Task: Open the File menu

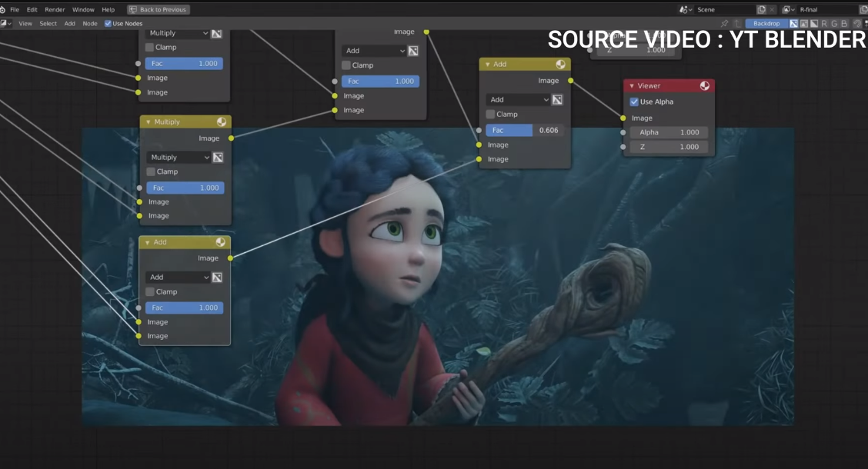Action: coord(15,9)
